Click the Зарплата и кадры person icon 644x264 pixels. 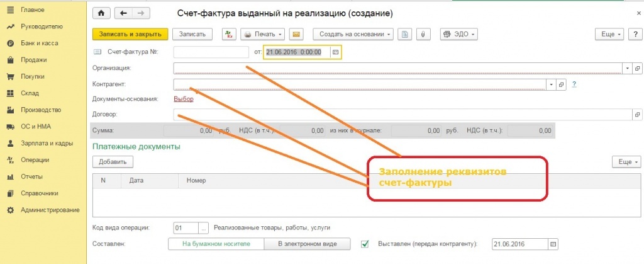[x=11, y=144]
